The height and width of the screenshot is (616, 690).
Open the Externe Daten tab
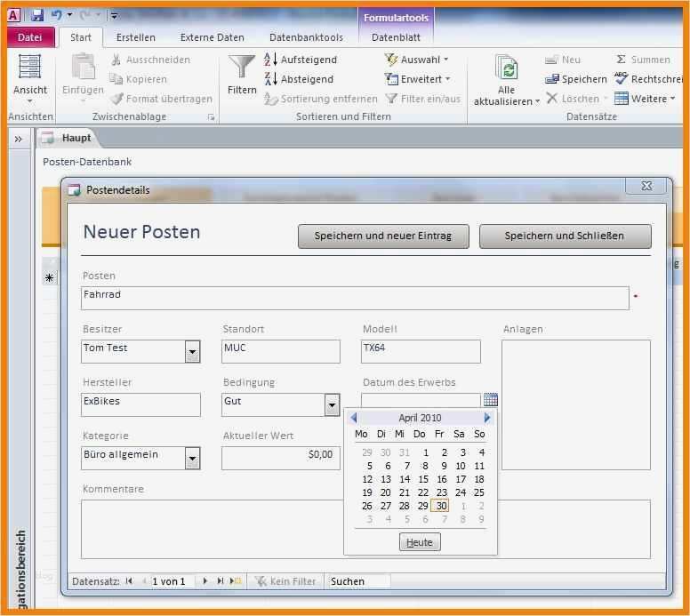[x=212, y=37]
